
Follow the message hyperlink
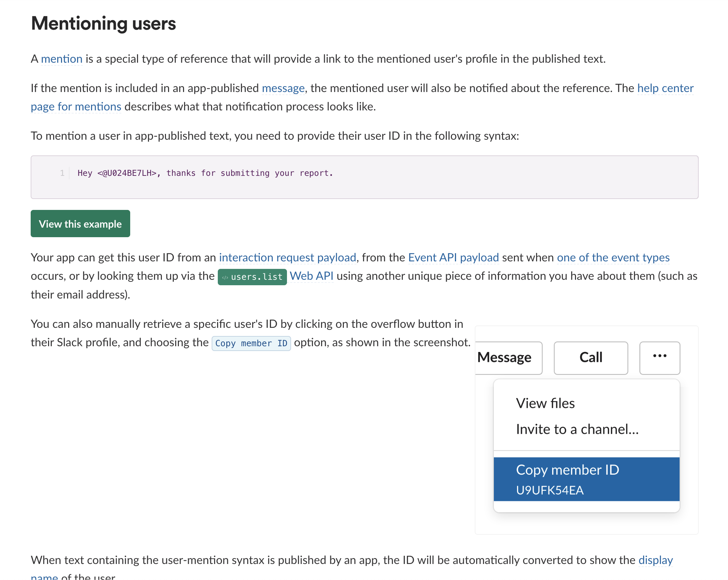(283, 88)
